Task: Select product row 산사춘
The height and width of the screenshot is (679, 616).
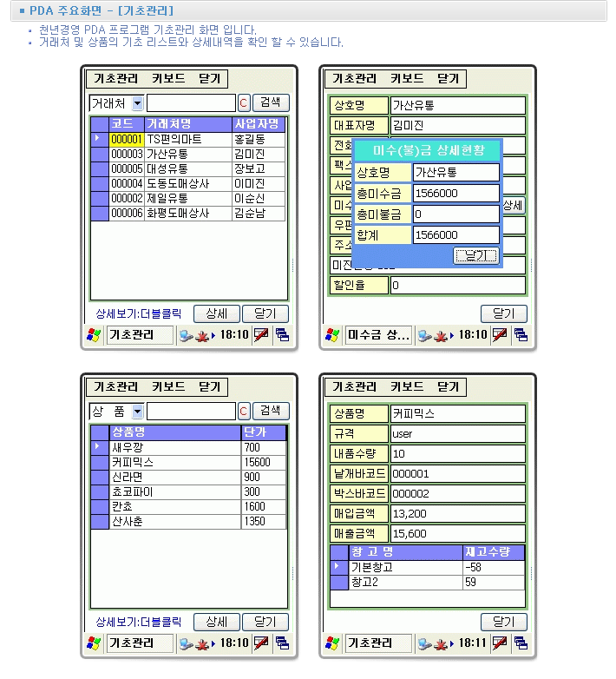Action: (x=188, y=521)
